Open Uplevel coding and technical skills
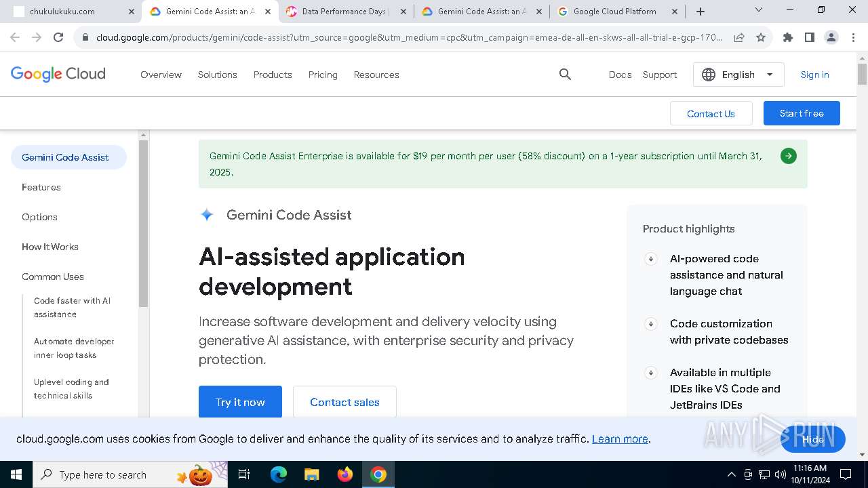868x488 pixels. pyautogui.click(x=71, y=389)
